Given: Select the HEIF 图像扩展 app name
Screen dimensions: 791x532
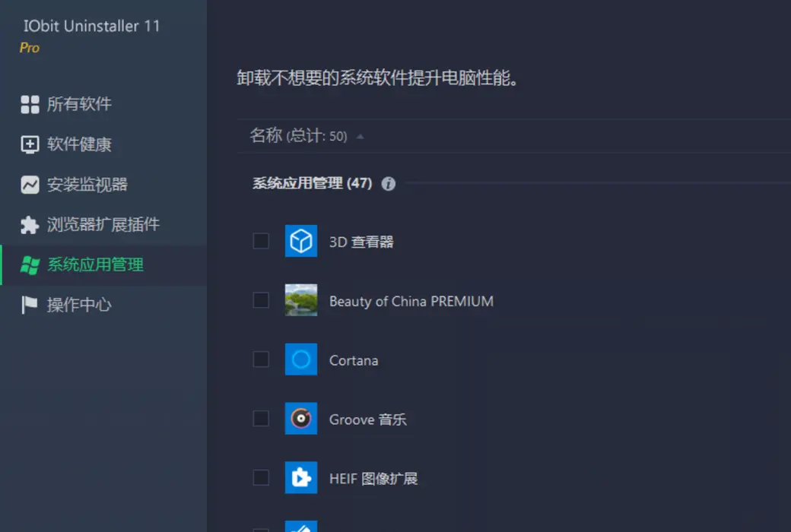Looking at the screenshot, I should (x=373, y=479).
